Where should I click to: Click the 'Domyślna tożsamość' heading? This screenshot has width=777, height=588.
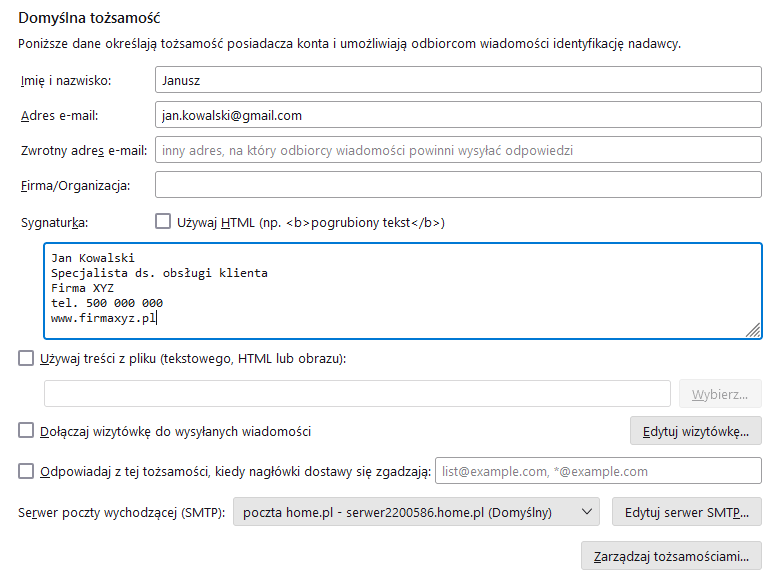[89, 18]
